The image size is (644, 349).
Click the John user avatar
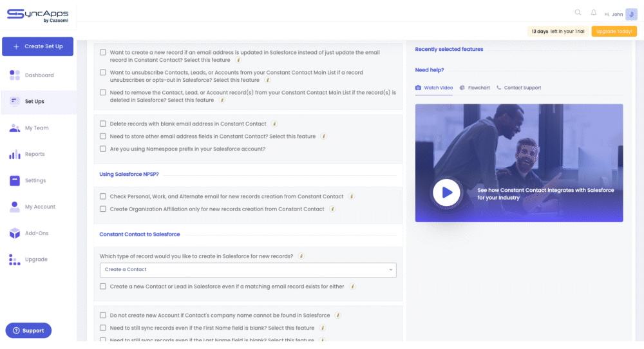631,14
